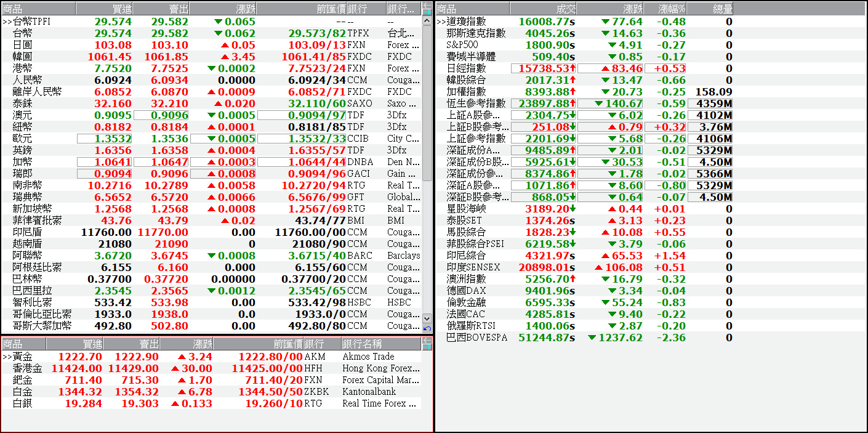Viewport: 868px width, 433px height.
Task: Select the 港幣 currency row
Action: (212, 68)
